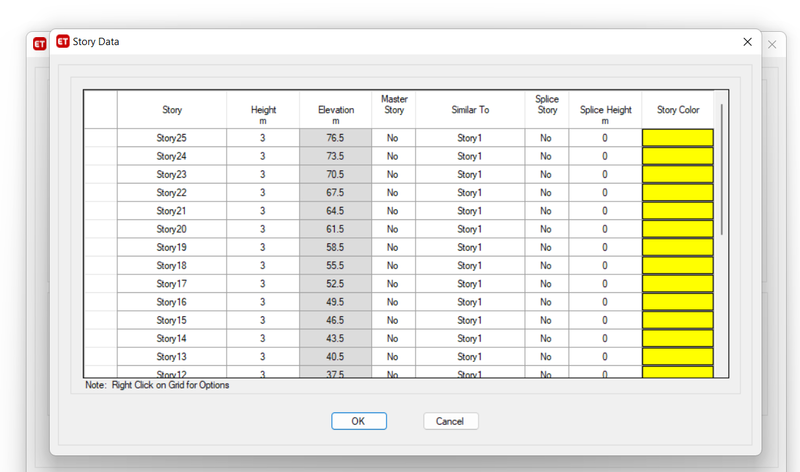Image resolution: width=800 pixels, height=472 pixels.
Task: Select the Story16 name cell
Action: click(172, 302)
